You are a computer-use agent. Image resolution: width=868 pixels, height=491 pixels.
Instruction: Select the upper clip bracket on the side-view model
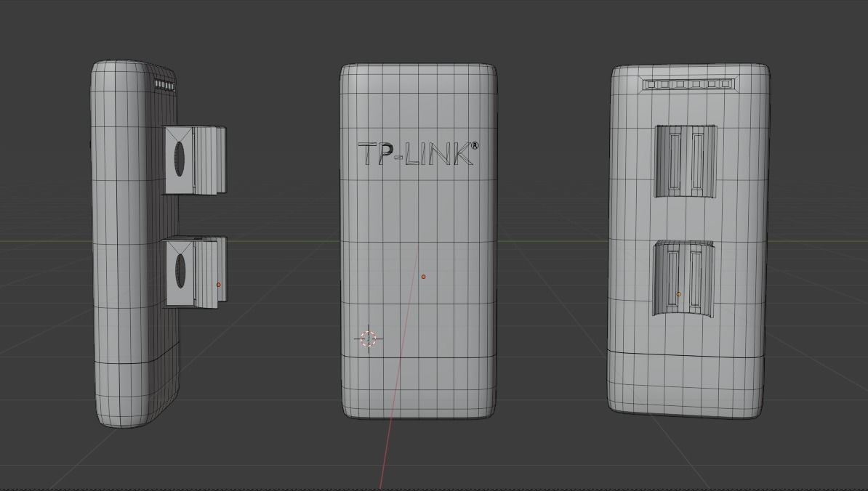coord(194,161)
